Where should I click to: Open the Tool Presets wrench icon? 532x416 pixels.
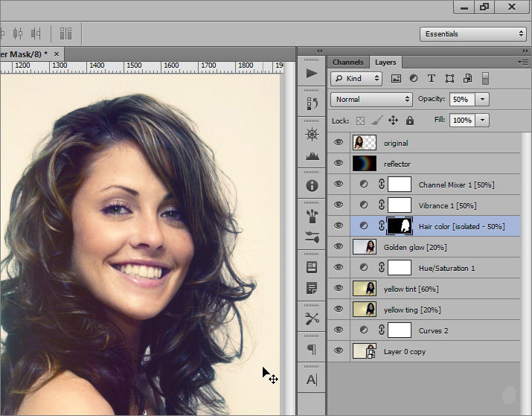[312, 319]
